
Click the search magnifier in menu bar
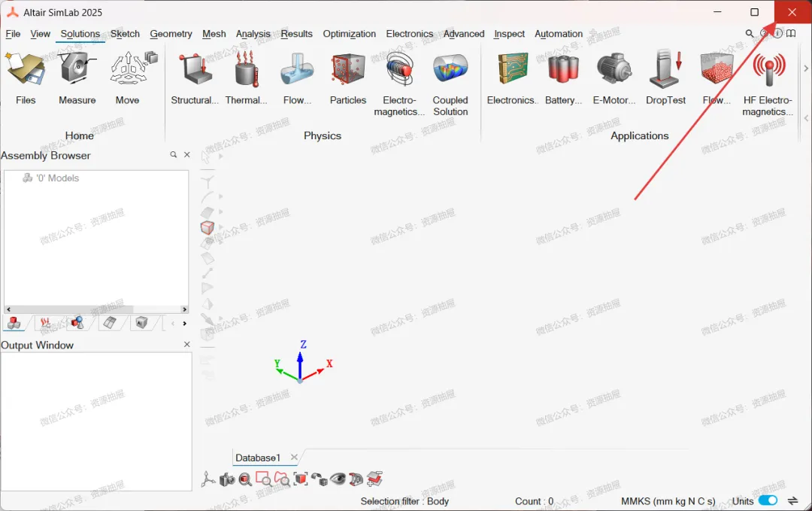pos(750,34)
